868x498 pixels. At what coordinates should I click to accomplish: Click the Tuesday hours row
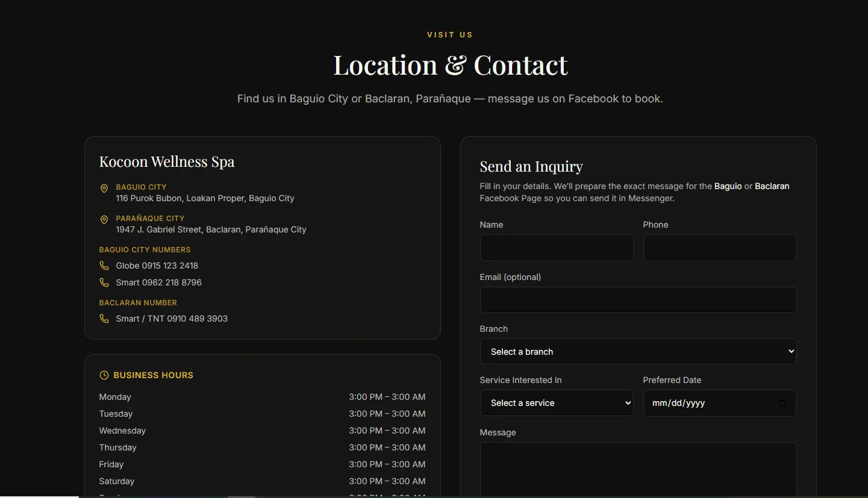point(263,414)
